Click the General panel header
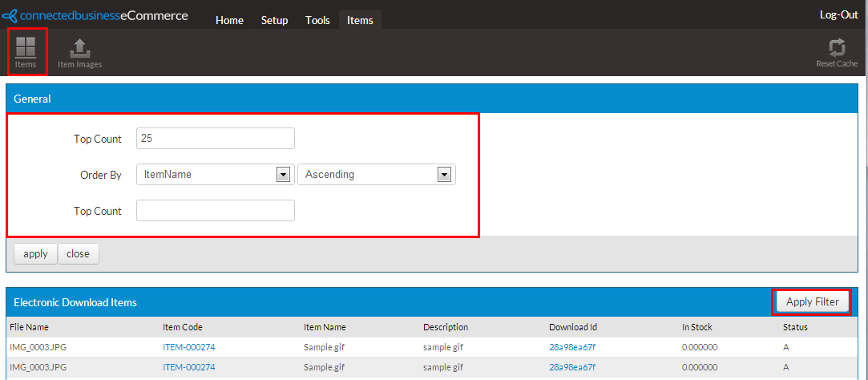This screenshot has height=380, width=868. click(432, 99)
